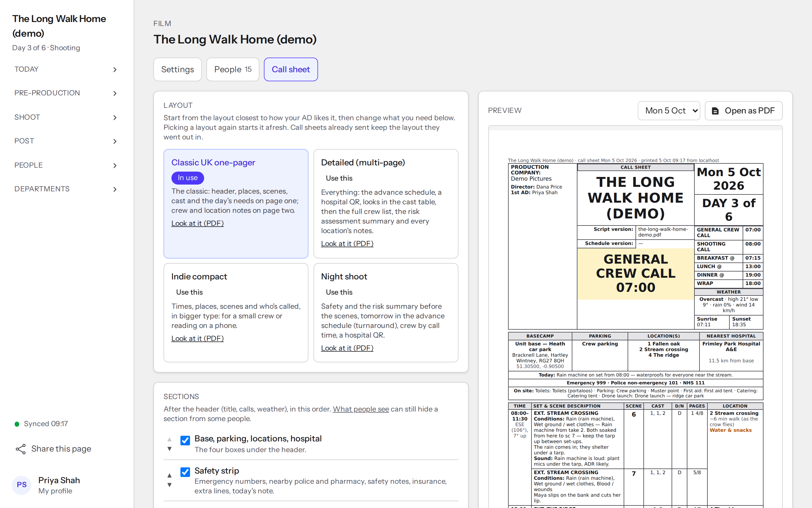Click the Classic UK one-pager layout title
The width and height of the screenshot is (812, 508).
(x=213, y=163)
